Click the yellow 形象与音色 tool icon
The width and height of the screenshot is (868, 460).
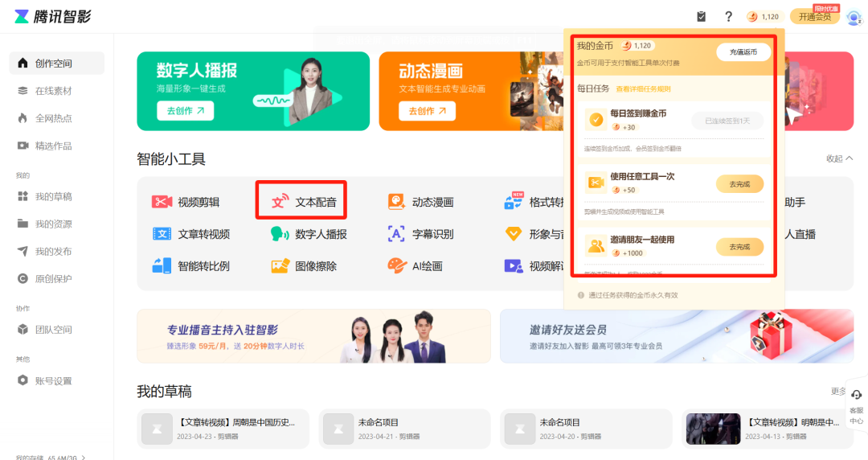tap(513, 234)
